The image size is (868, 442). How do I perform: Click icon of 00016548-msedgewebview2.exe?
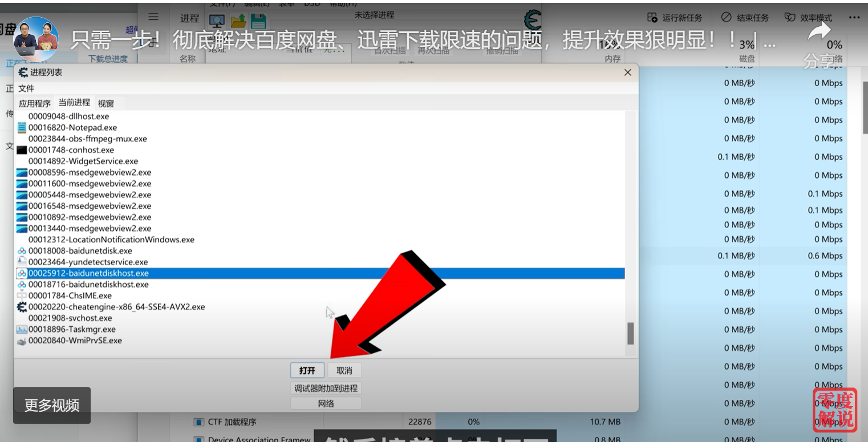22,206
